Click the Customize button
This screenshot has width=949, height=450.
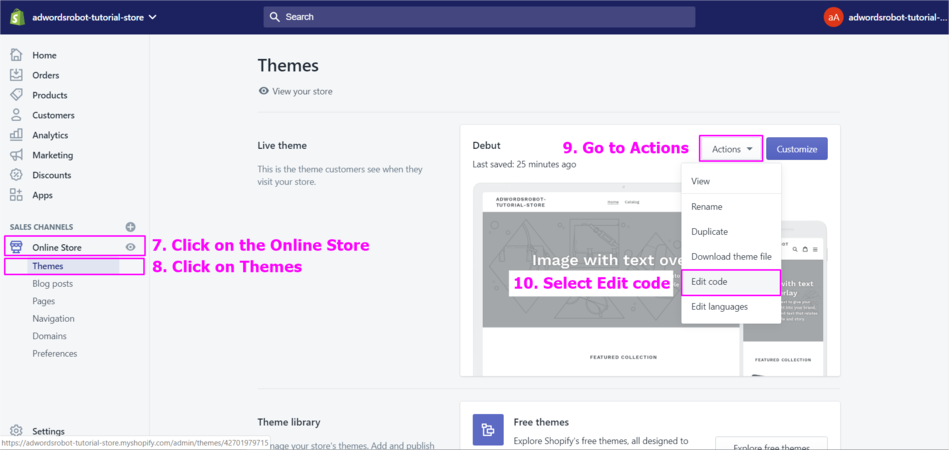click(797, 149)
